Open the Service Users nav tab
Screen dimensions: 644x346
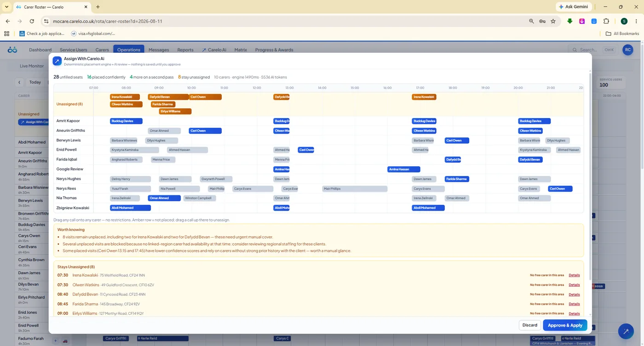pyautogui.click(x=74, y=50)
